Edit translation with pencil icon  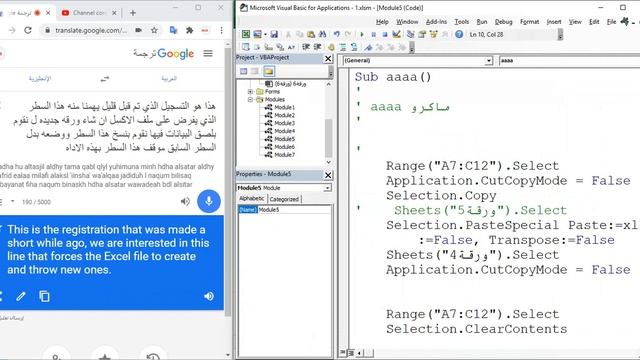point(21,296)
